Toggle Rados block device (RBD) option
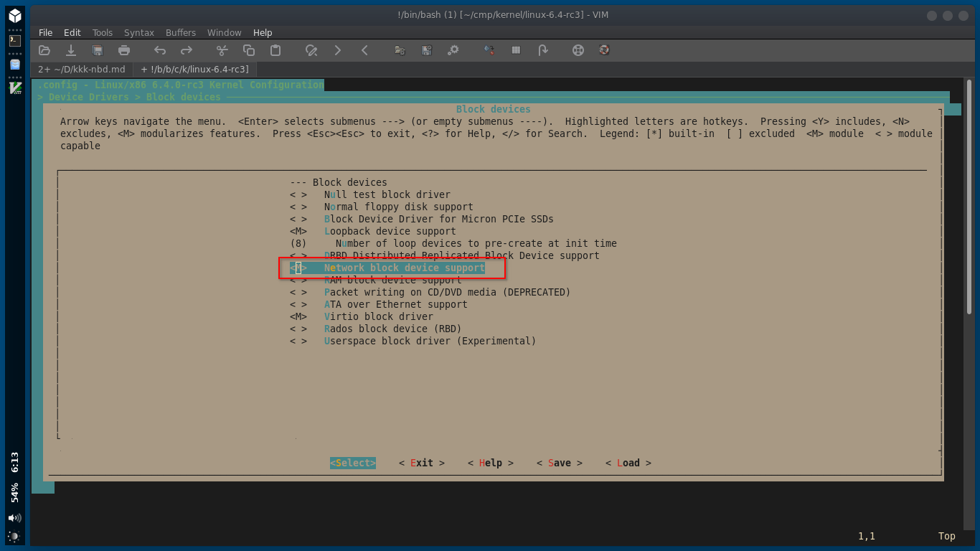 (x=376, y=329)
